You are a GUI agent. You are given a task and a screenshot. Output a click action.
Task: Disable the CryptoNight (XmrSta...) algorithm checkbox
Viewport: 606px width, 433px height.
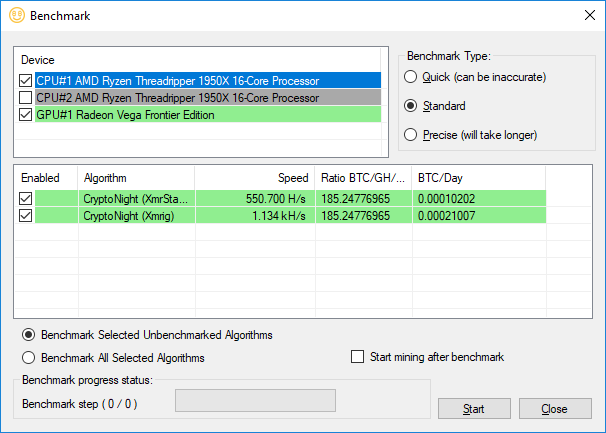click(x=26, y=199)
